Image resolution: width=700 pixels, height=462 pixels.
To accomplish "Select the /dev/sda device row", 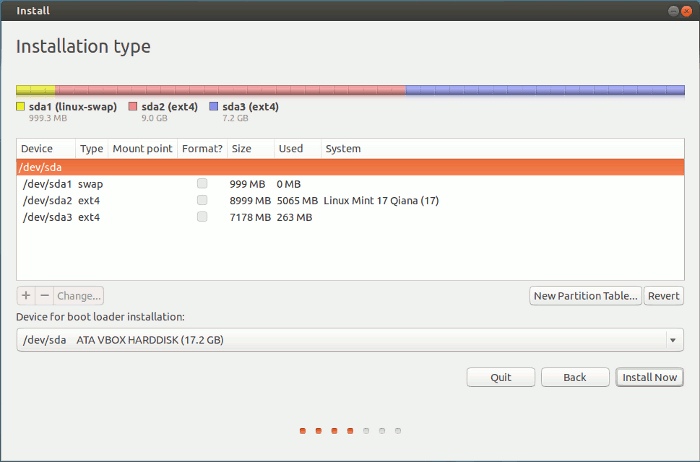I will [x=350, y=168].
